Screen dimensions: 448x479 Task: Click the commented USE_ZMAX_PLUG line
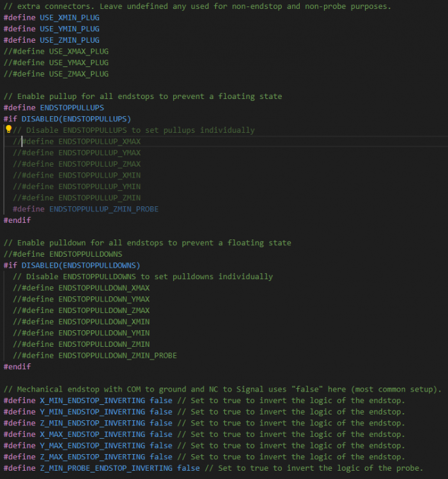(x=56, y=74)
